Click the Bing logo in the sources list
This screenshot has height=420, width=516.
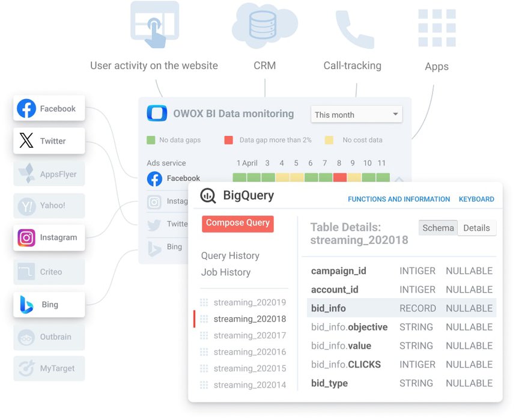point(26,305)
